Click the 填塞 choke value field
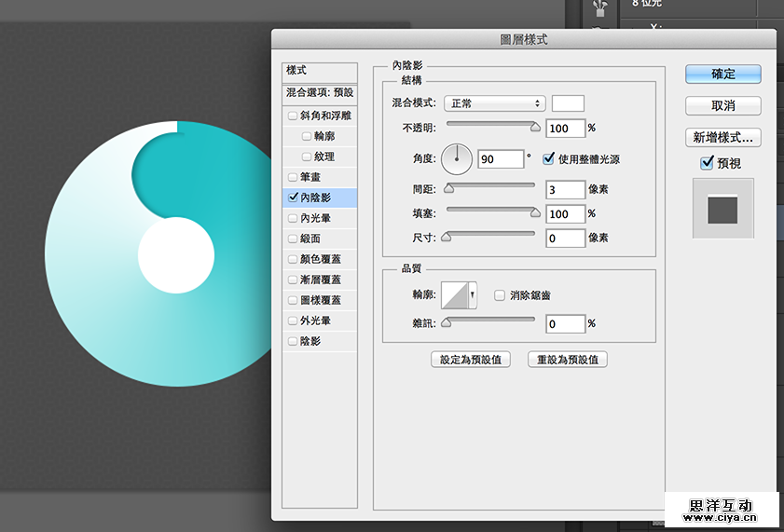Viewport: 784px width, 532px height. (x=566, y=214)
